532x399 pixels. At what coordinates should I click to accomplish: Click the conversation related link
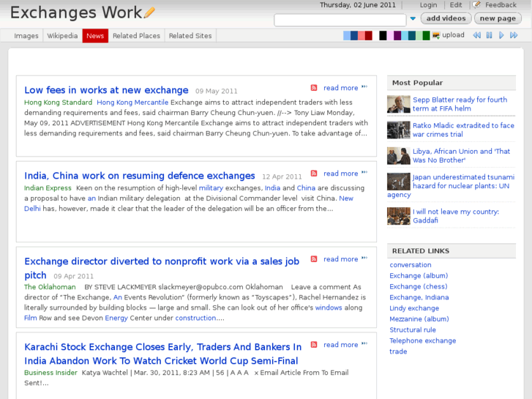[x=411, y=265]
